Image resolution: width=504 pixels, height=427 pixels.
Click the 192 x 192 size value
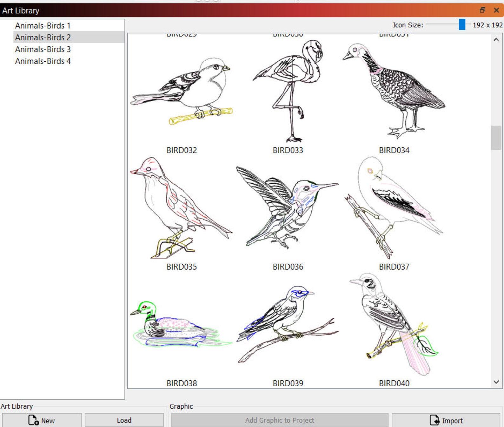tap(487, 25)
